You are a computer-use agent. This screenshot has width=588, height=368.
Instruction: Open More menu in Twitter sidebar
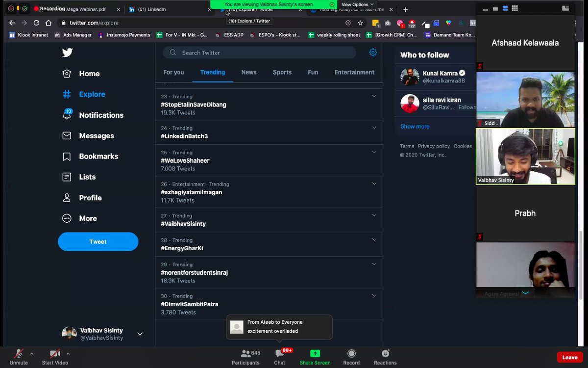79,218
